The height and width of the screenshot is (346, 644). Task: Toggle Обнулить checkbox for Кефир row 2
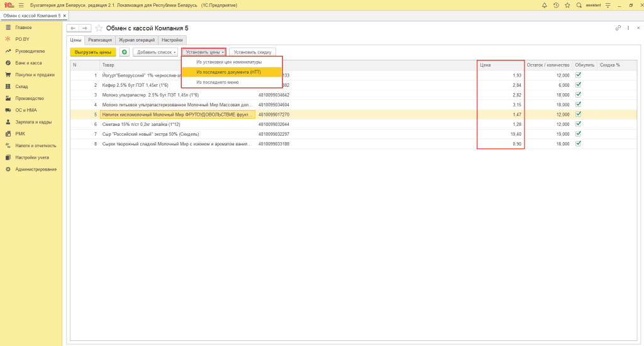click(x=579, y=85)
